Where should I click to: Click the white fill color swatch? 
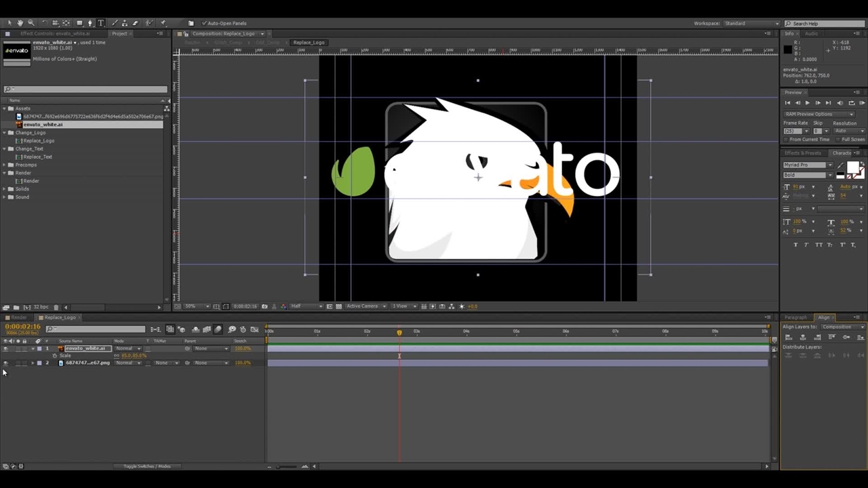click(x=852, y=167)
